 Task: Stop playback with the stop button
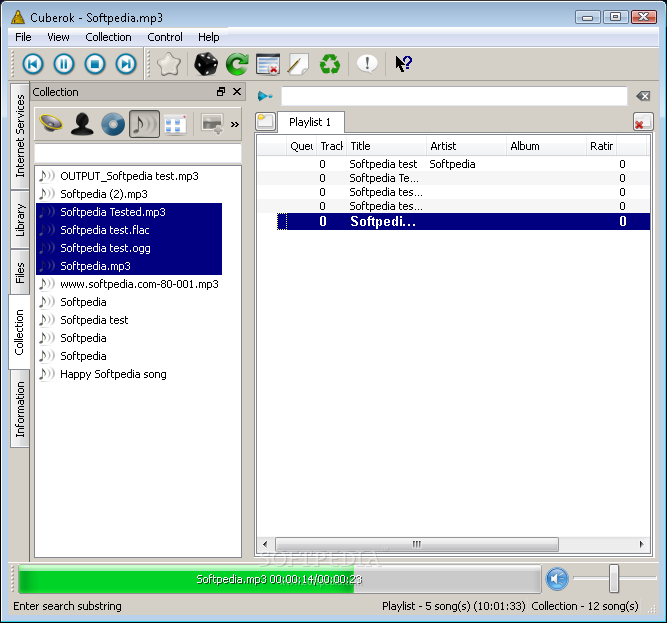[x=95, y=64]
